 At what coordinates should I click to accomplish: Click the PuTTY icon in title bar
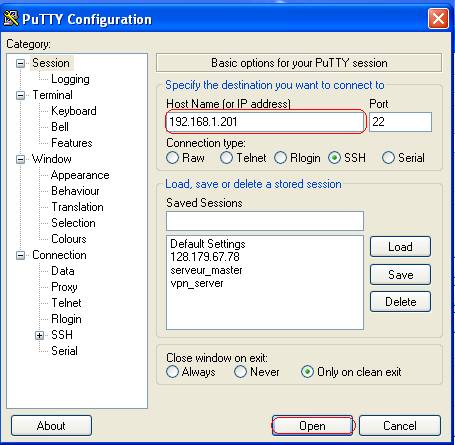11,18
